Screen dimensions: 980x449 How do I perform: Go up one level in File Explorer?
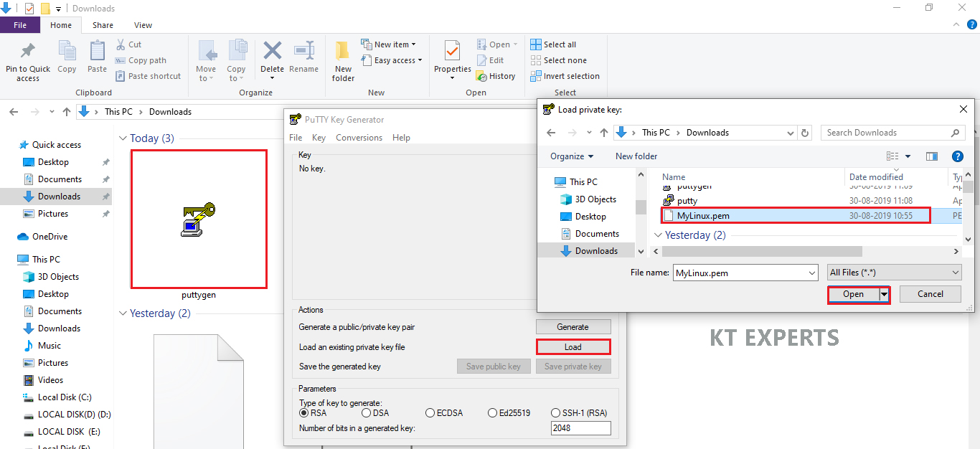(x=67, y=112)
